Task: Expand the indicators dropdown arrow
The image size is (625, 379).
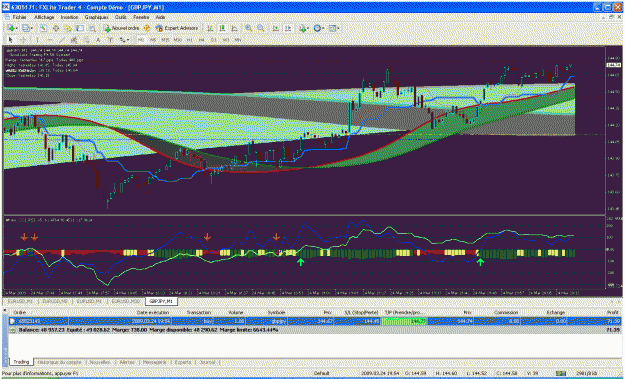Action: (x=309, y=28)
